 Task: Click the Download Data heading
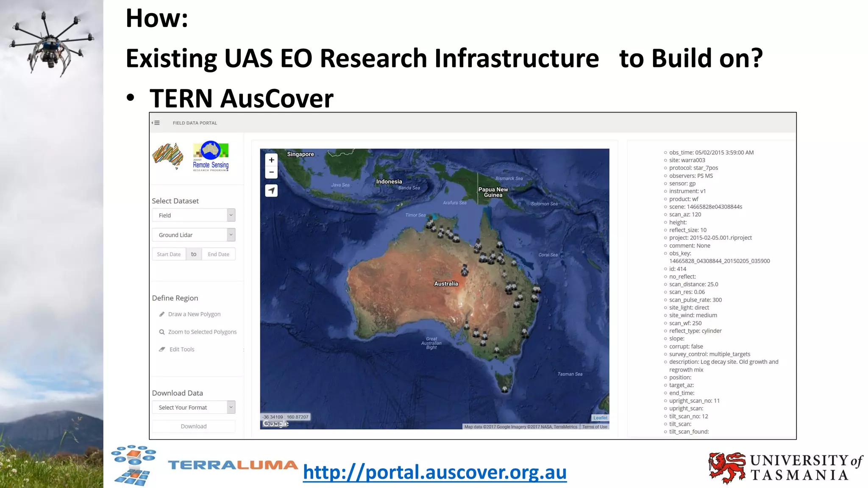177,393
